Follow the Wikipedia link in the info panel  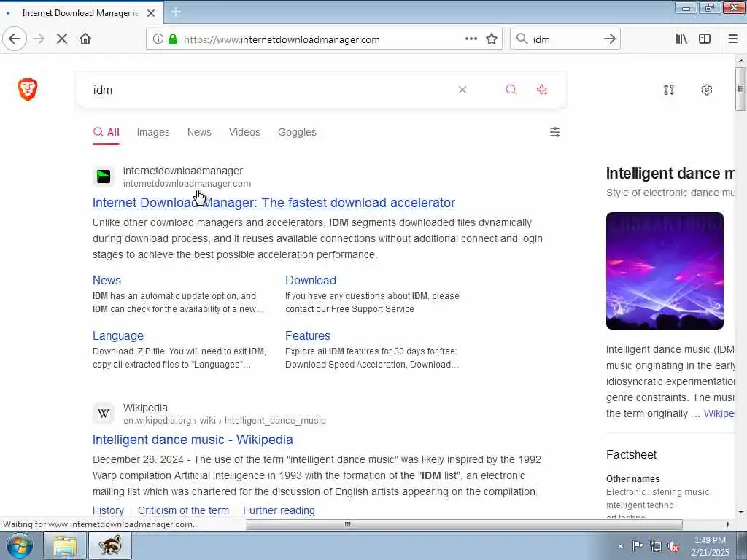719,413
